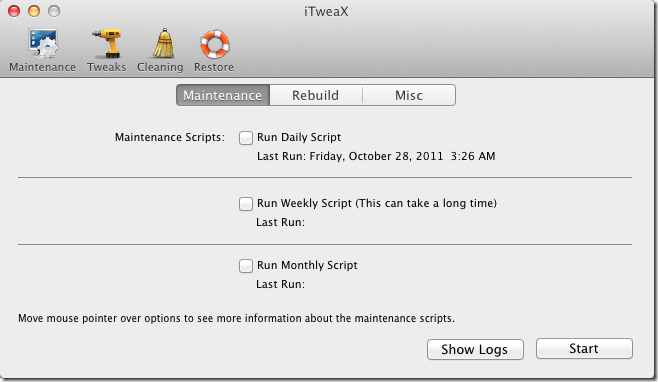This screenshot has width=658, height=382.
Task: Click the Run Monthly Script label
Action: (x=307, y=265)
